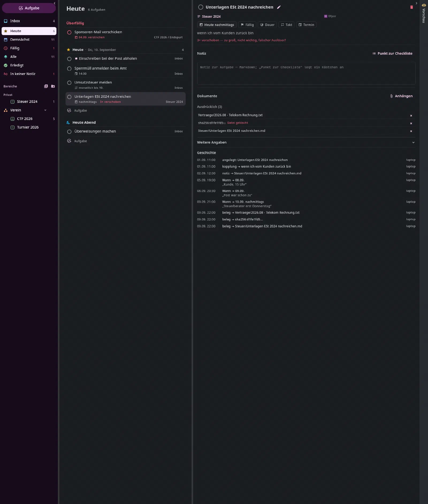This screenshot has width=428, height=504.
Task: Click into the Notiz text field
Action: coord(306,73)
